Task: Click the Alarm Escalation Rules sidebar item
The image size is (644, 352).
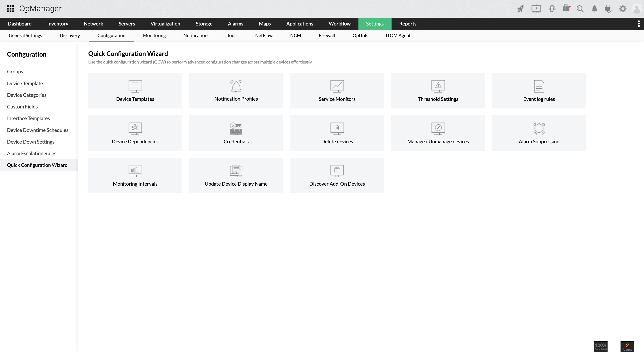Action: 32,153
